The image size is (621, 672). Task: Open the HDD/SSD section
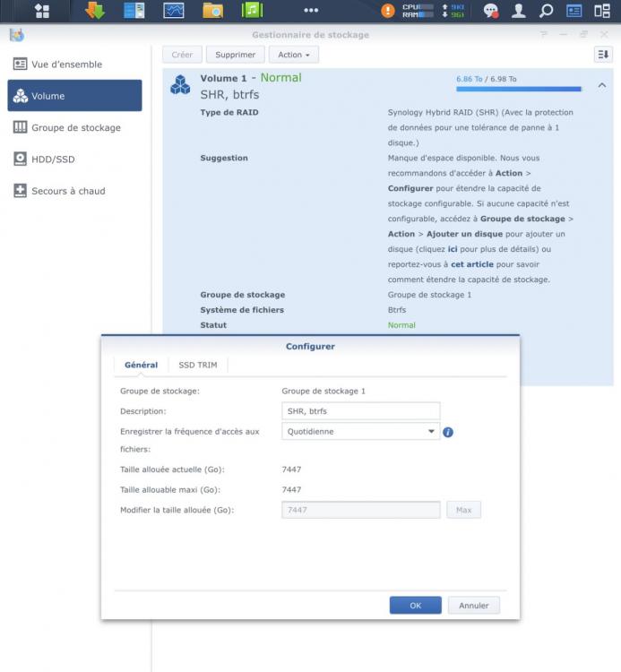pos(74,159)
